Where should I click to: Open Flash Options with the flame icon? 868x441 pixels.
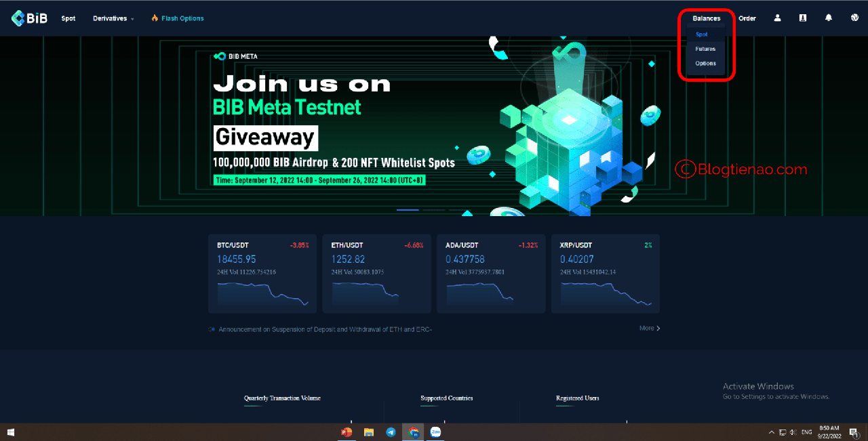tap(178, 18)
